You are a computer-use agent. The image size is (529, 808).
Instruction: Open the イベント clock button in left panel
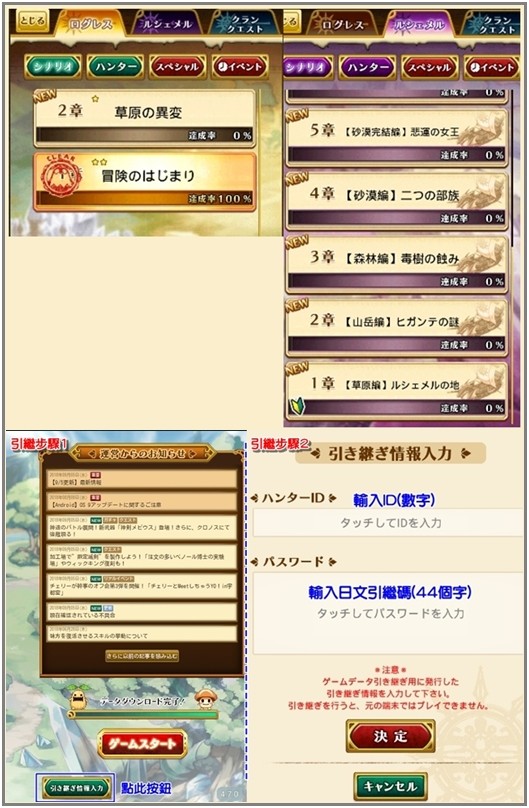(x=240, y=67)
